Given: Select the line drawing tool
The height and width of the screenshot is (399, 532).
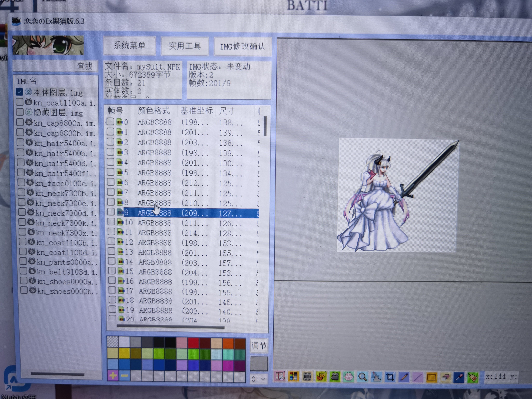Looking at the screenshot, I should 418,377.
